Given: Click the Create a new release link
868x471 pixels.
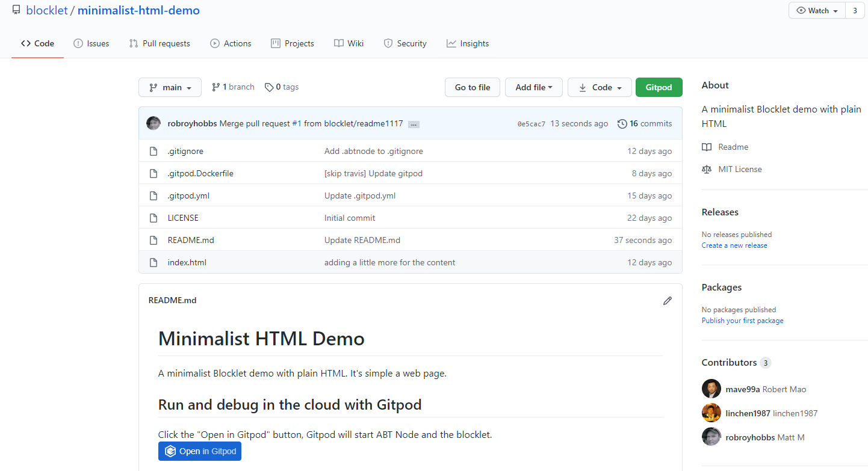Looking at the screenshot, I should (x=734, y=245).
